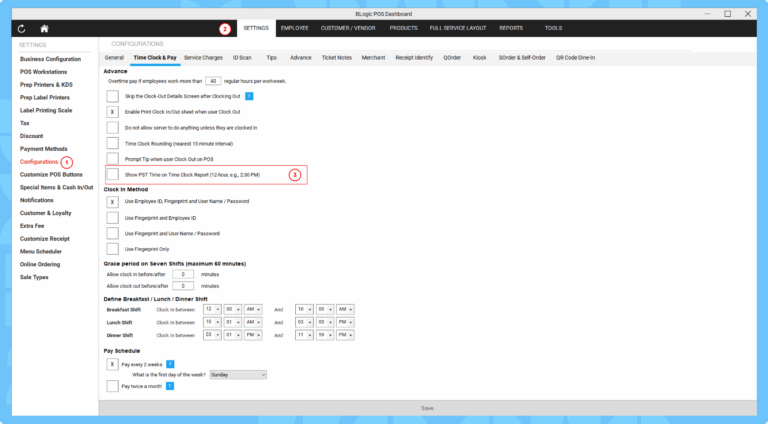Open the TOOLS menu
This screenshot has height=424, width=768.
553,28
